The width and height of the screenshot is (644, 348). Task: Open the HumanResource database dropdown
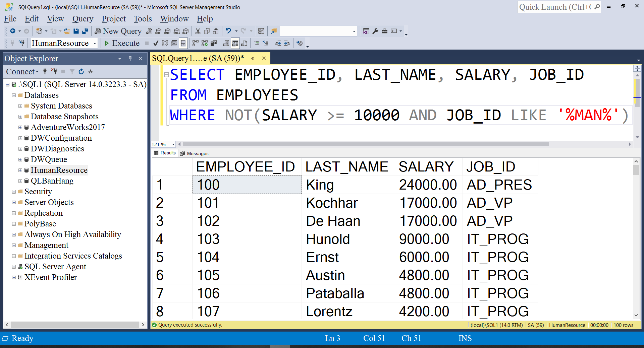point(95,43)
